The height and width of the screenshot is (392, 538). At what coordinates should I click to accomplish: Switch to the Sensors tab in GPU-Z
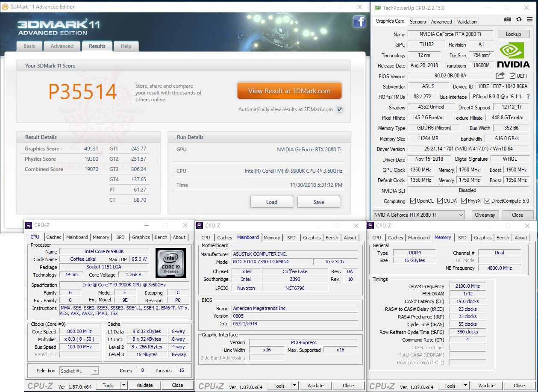pos(417,21)
